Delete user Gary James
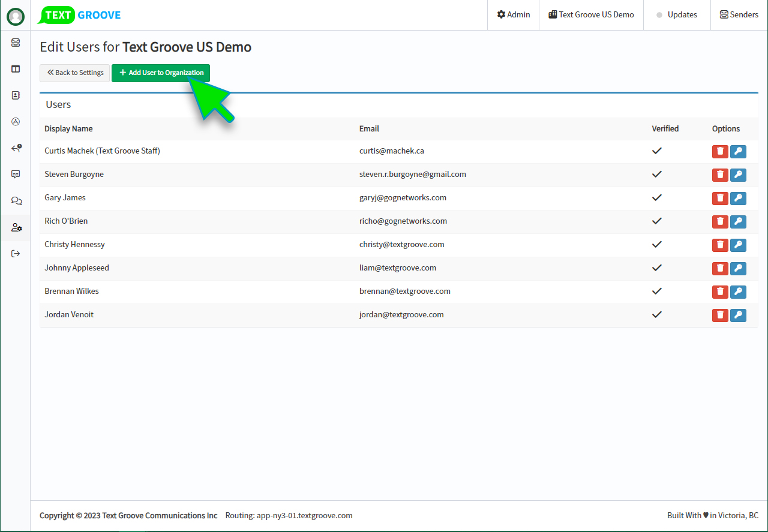The width and height of the screenshot is (768, 532). (720, 199)
